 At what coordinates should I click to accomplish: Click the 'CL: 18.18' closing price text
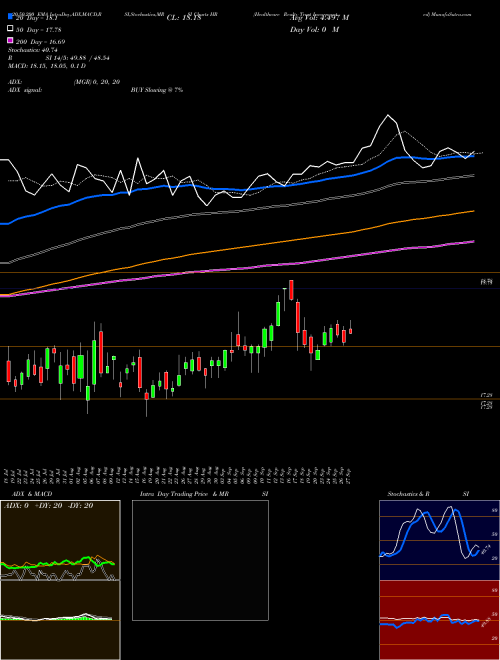184,18
